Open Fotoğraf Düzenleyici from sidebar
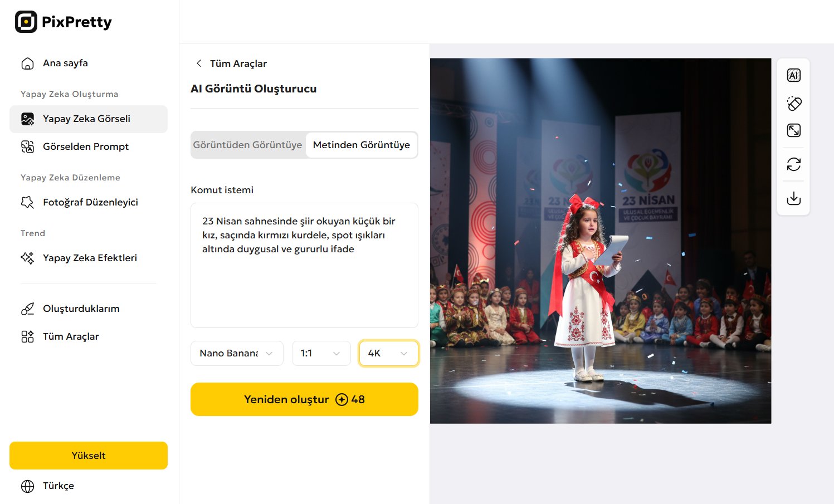The image size is (834, 504). click(90, 202)
